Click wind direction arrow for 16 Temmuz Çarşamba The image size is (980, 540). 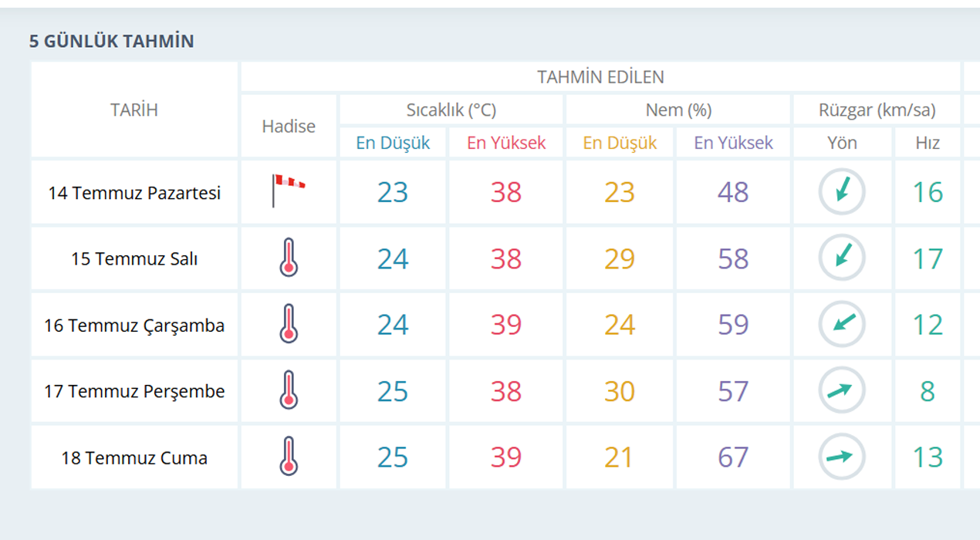pos(842,324)
